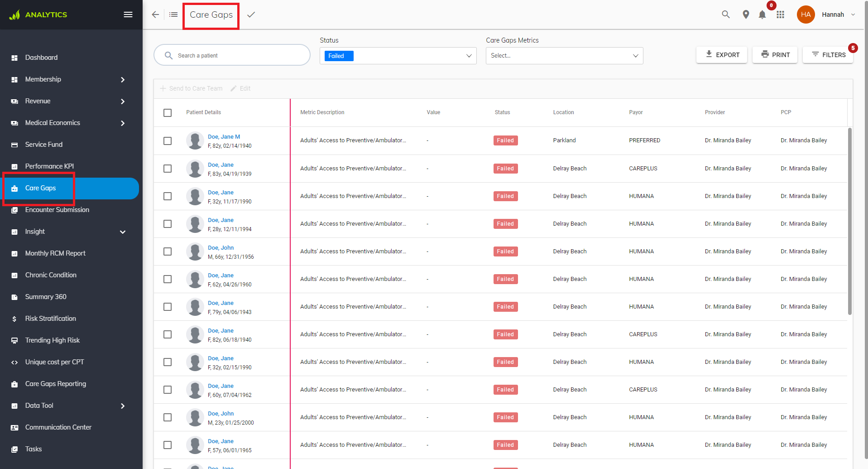Click avatar of patient born 12/31/1956
Viewport: 868px width, 469px height.
[195, 251]
